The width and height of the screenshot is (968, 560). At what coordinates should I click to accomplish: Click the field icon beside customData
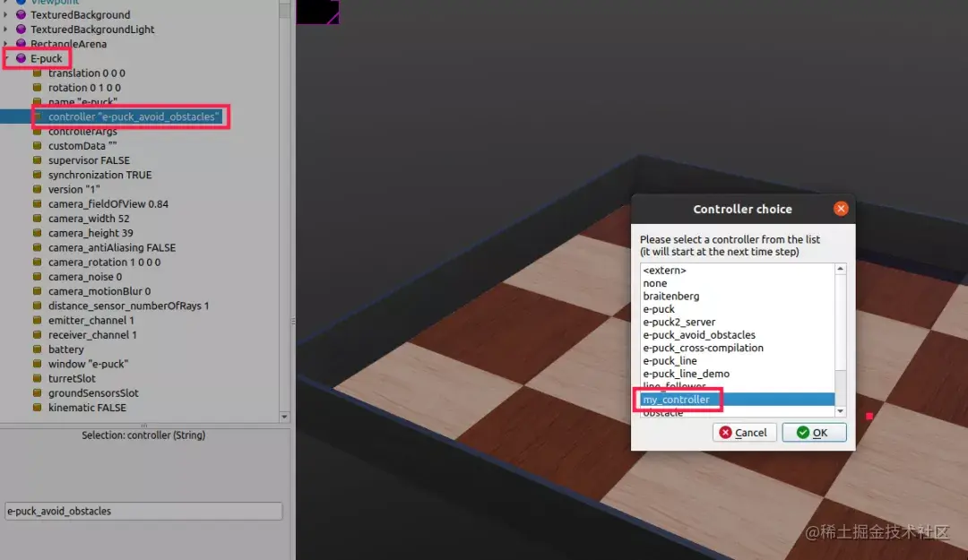pyautogui.click(x=37, y=146)
